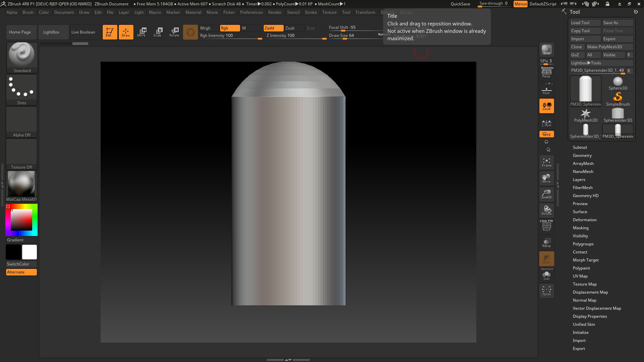The width and height of the screenshot is (644, 362).
Task: Open the Alpha Off selector
Action: (x=22, y=122)
